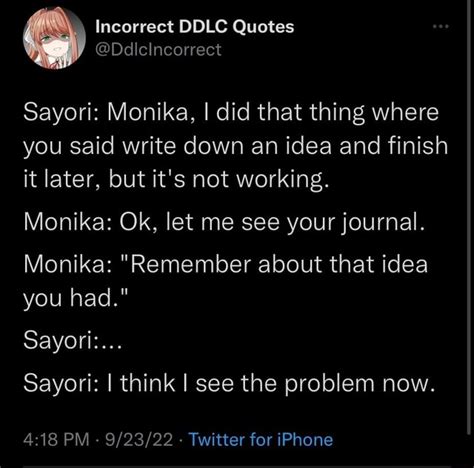
Task: Open the @DdlcIncorrect handle profile
Action: coord(158,50)
